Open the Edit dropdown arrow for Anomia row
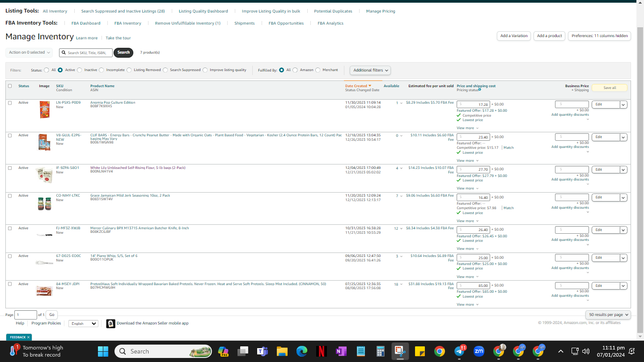The width and height of the screenshot is (644, 362). pos(623,105)
